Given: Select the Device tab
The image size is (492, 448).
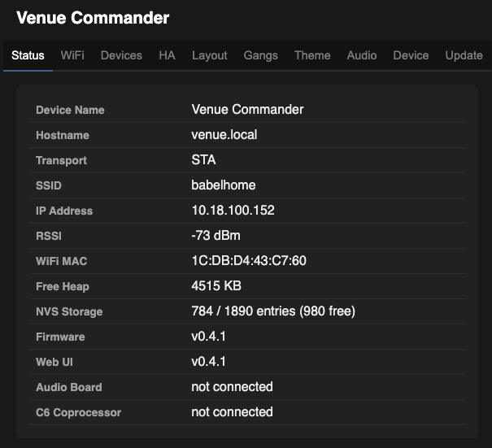Looking at the screenshot, I should pos(411,55).
